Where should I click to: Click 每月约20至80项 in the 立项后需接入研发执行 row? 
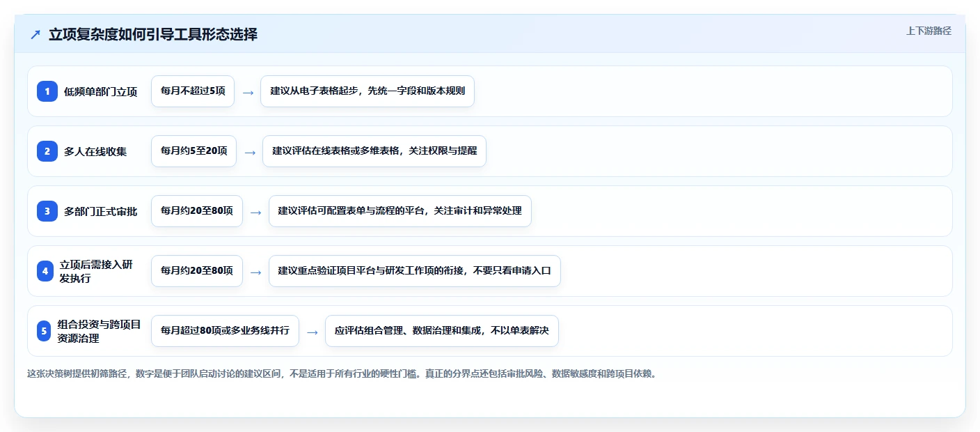click(x=197, y=271)
